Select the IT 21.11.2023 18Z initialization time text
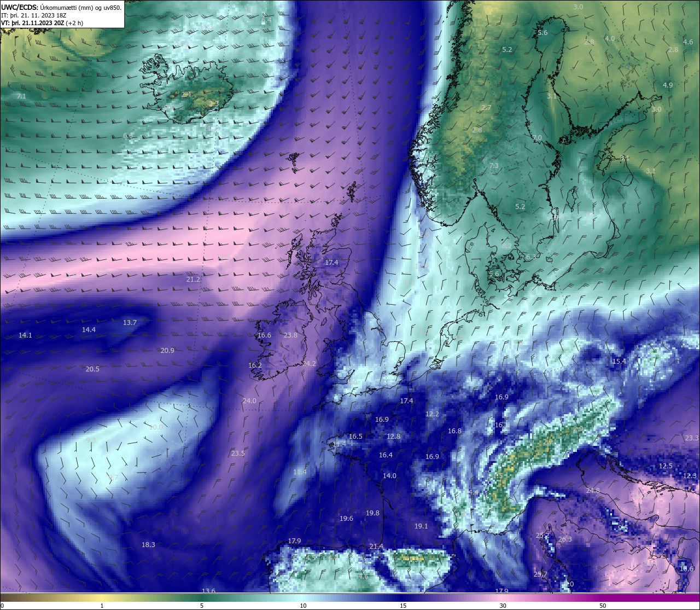Viewport: 700px width, 610px height. pyautogui.click(x=34, y=15)
